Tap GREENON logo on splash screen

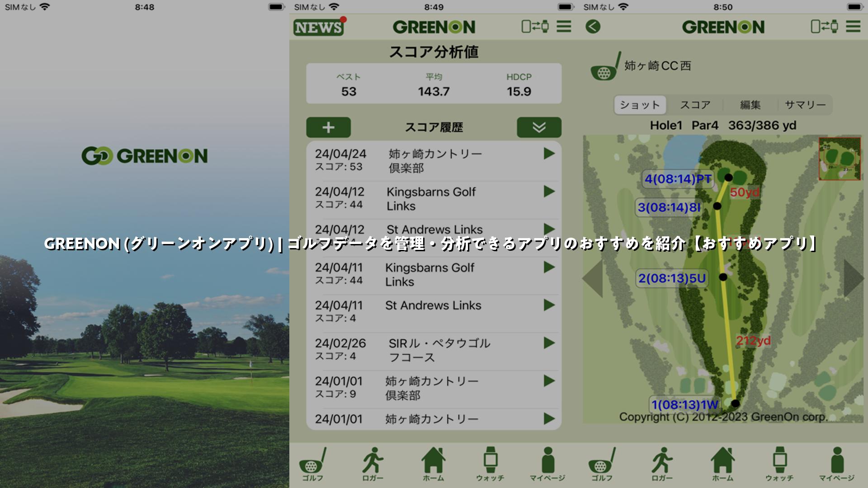(145, 156)
